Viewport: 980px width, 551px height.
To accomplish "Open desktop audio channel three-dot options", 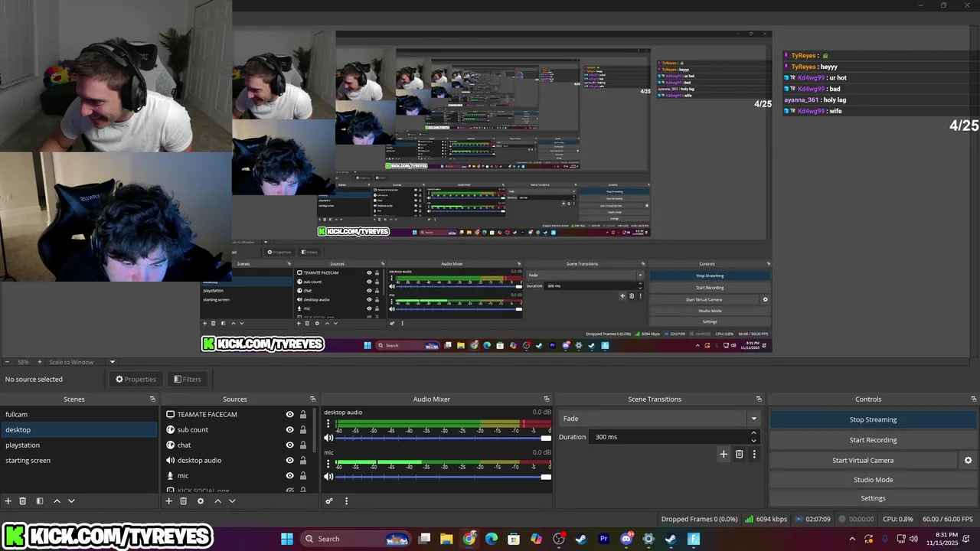I will [x=328, y=423].
